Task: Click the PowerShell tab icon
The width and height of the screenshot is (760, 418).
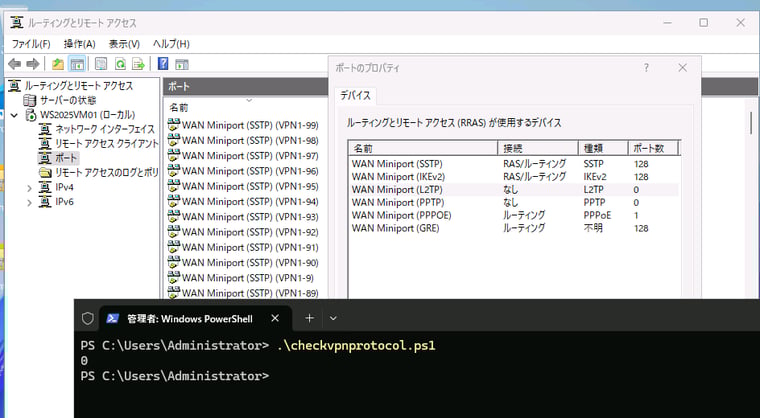Action: (113, 318)
